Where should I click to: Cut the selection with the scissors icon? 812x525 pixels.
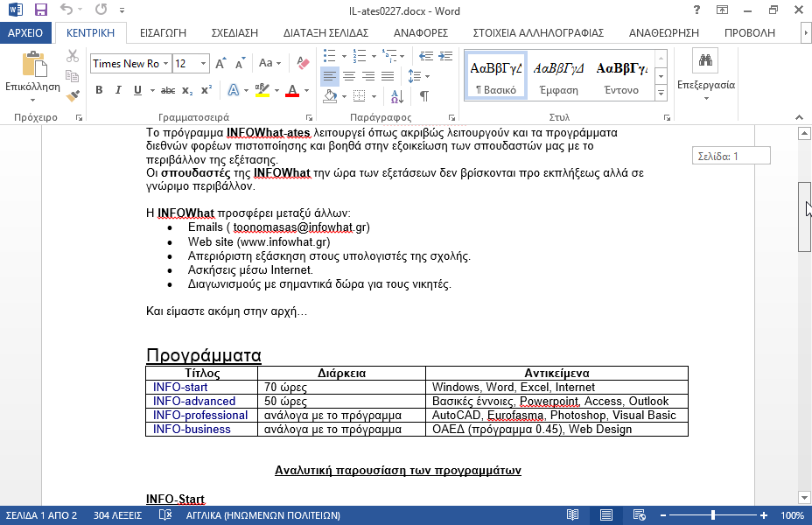click(73, 56)
